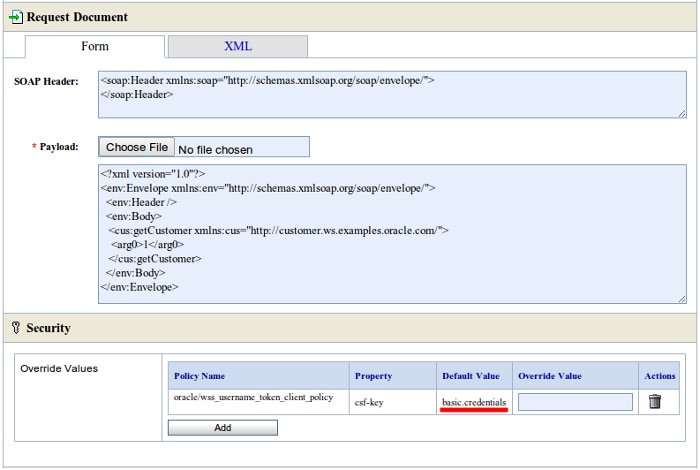Viewport: 700px width, 470px height.
Task: Delete the csf-key override row with trash icon
Action: coord(654,401)
